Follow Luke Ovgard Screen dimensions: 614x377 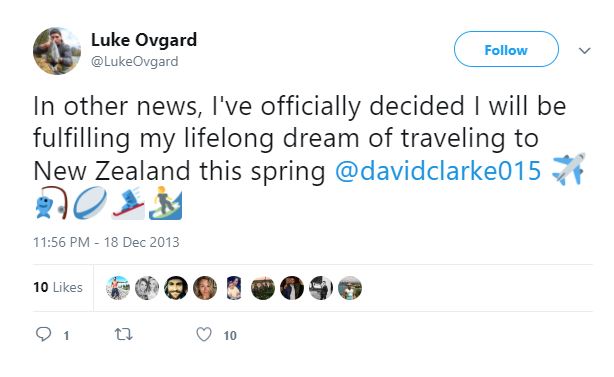[506, 49]
